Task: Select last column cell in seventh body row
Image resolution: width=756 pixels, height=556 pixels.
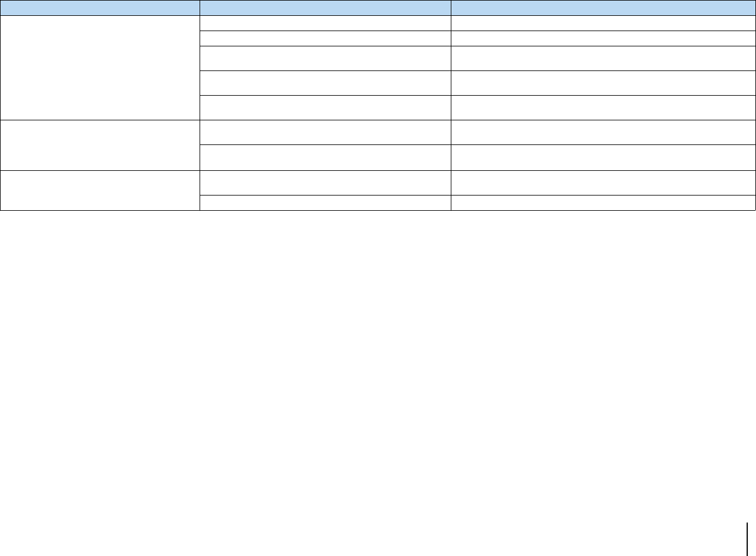Action: (x=603, y=157)
